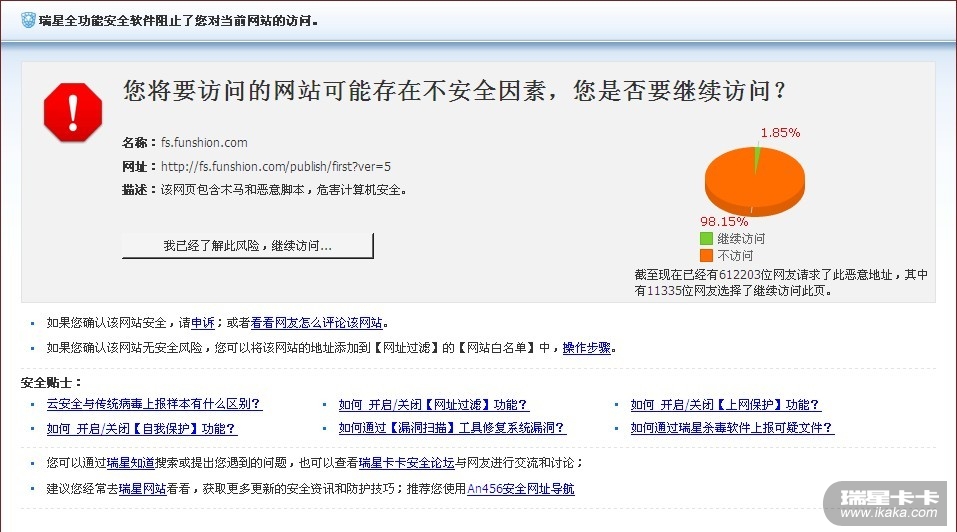957x532 pixels.
Task: Follow the 瑞星卡卡安全论坛 link
Action: pyautogui.click(x=406, y=463)
